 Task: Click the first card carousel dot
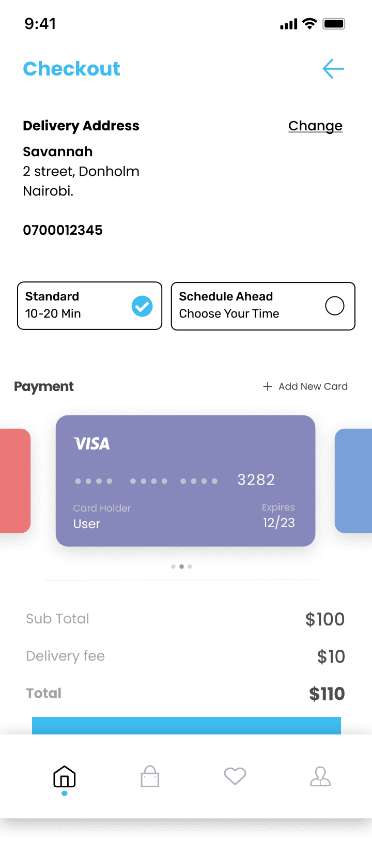coord(173,566)
